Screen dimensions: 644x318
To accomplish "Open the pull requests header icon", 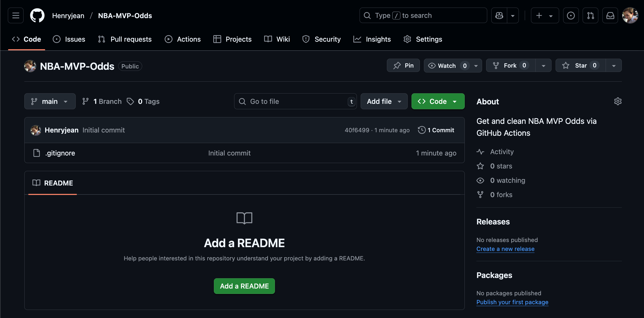I will pyautogui.click(x=590, y=15).
